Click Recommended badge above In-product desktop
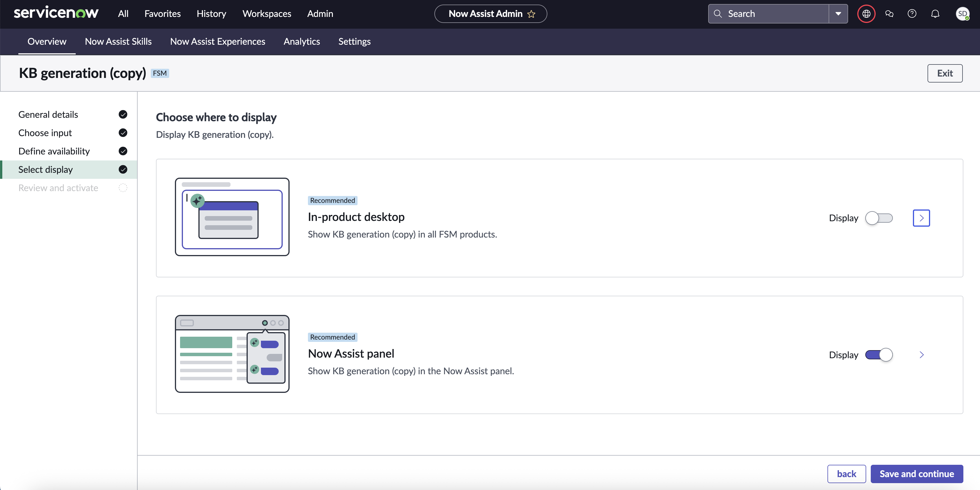 click(332, 200)
